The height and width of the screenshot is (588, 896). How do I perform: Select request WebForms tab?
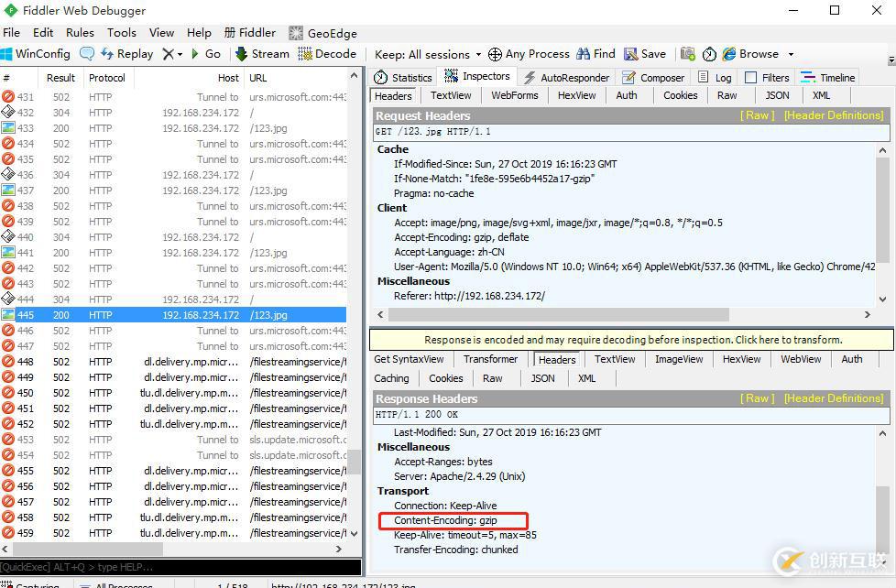coord(514,95)
